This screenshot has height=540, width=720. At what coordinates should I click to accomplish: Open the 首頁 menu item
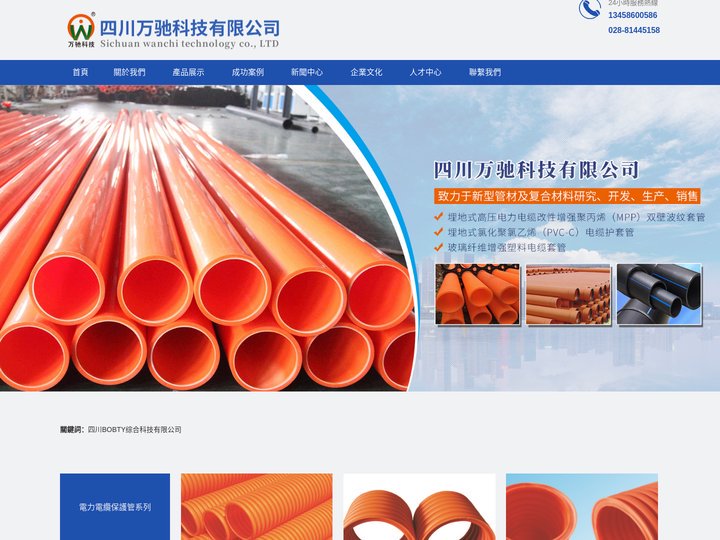point(80,72)
